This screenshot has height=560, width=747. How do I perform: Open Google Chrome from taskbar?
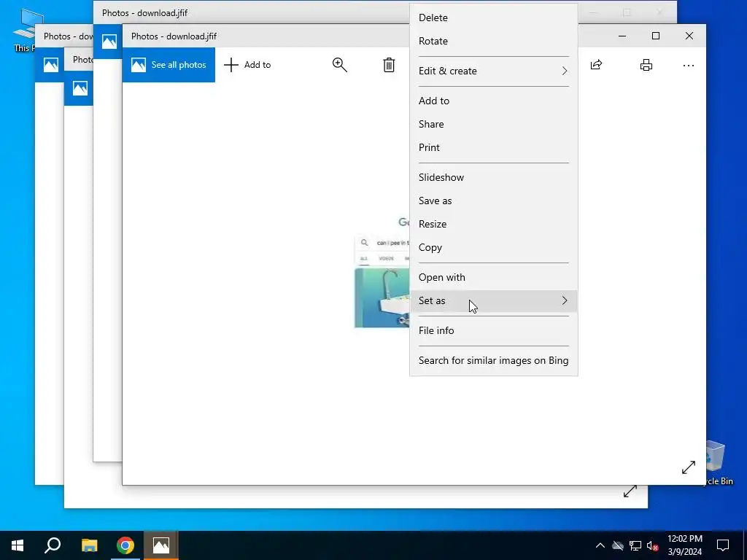[x=125, y=545]
